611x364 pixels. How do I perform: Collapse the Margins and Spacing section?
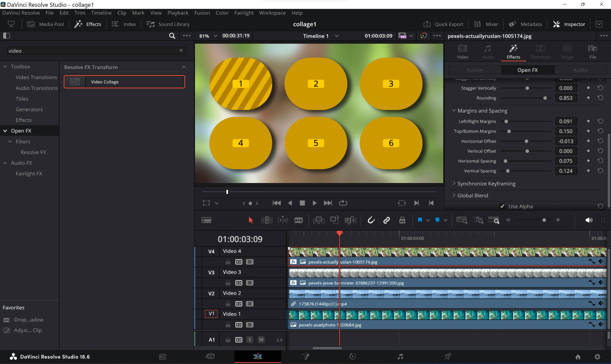pos(454,111)
